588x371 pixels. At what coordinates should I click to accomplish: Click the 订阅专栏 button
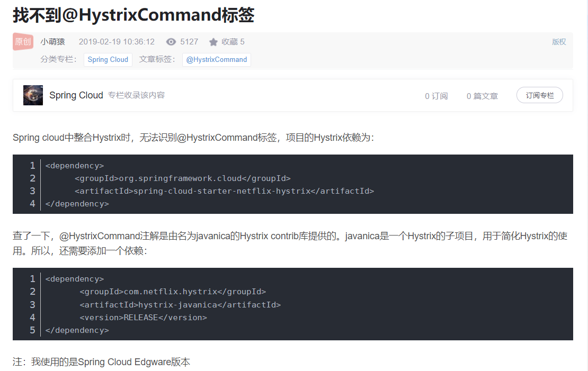[540, 95]
